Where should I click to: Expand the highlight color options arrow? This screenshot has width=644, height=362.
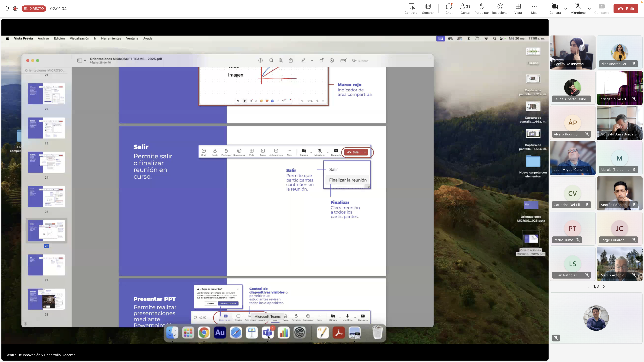pyautogui.click(x=312, y=60)
